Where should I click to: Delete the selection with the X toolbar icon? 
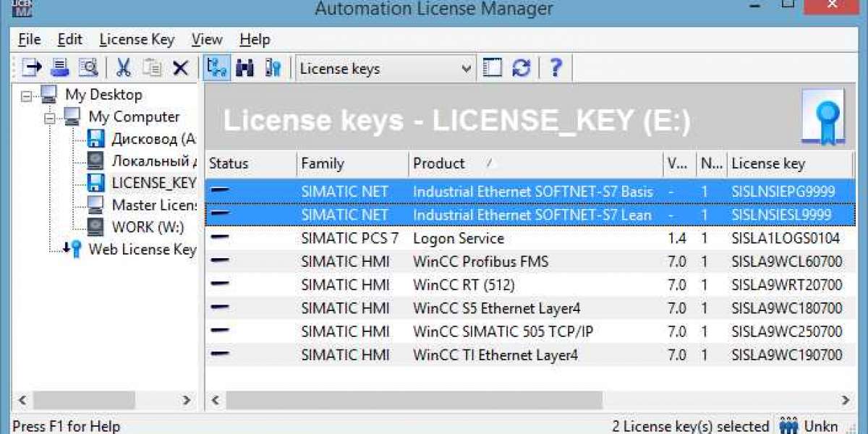pyautogui.click(x=179, y=67)
